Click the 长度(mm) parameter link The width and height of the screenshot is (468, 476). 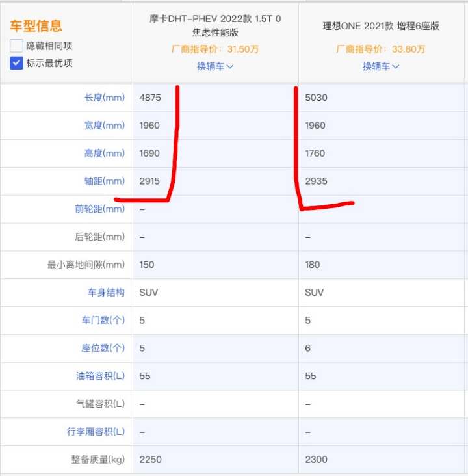click(105, 98)
